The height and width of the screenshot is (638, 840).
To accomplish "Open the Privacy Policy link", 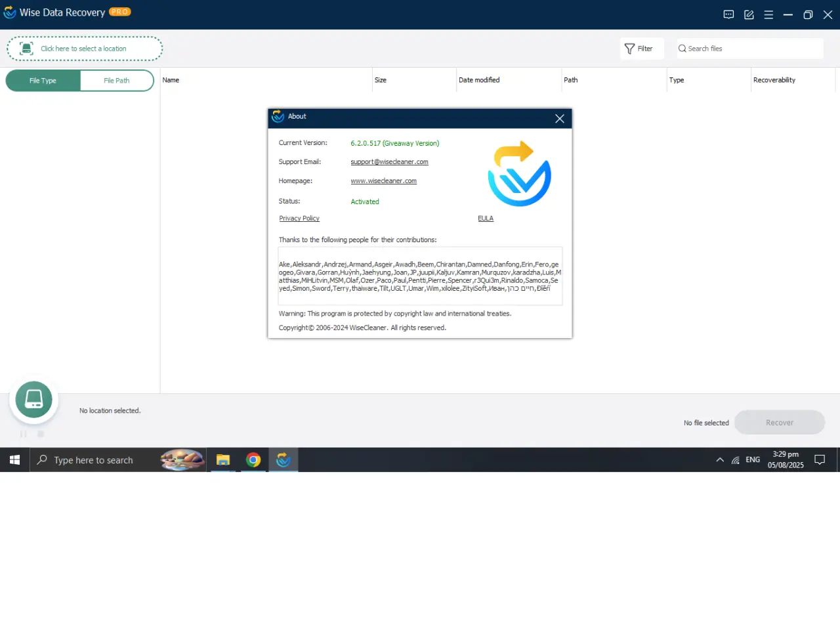I will (x=299, y=219).
